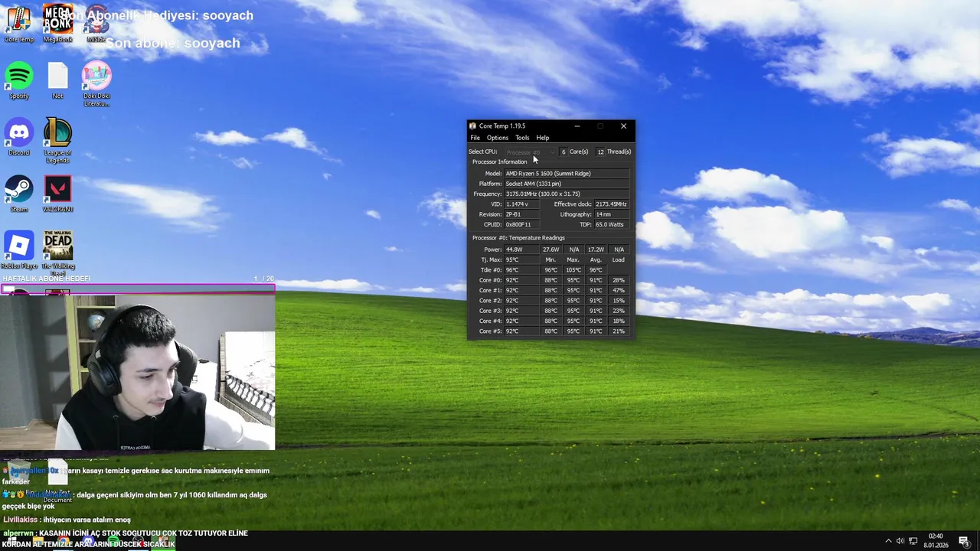980x551 pixels.
Task: Click the Power value 44.8W
Action: [521, 249]
